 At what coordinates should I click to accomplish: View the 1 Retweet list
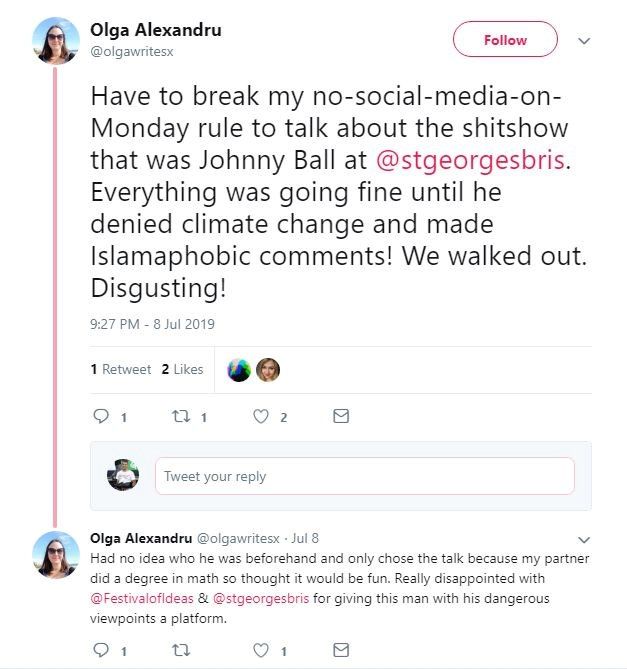[121, 369]
